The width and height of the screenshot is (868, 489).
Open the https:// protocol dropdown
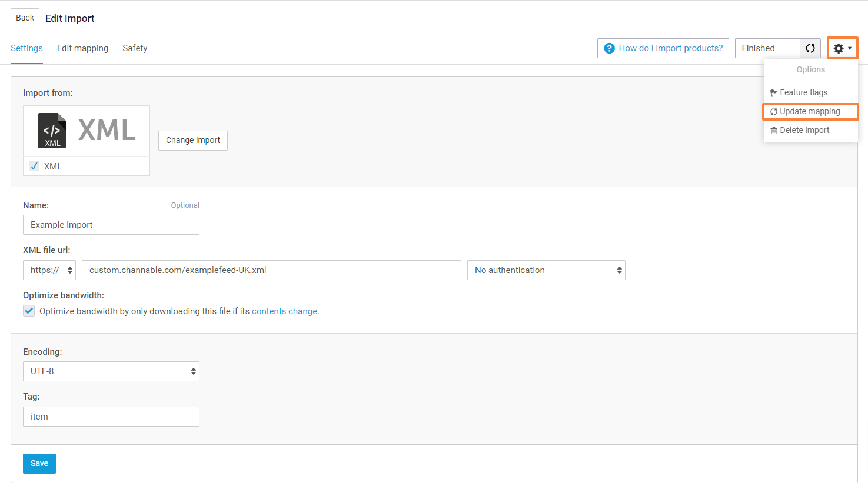(49, 270)
